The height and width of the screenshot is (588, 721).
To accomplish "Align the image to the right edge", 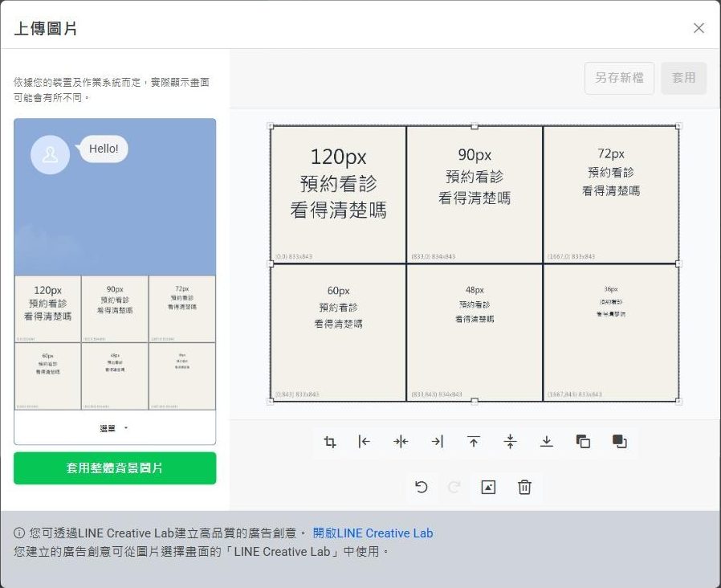I will click(x=438, y=442).
